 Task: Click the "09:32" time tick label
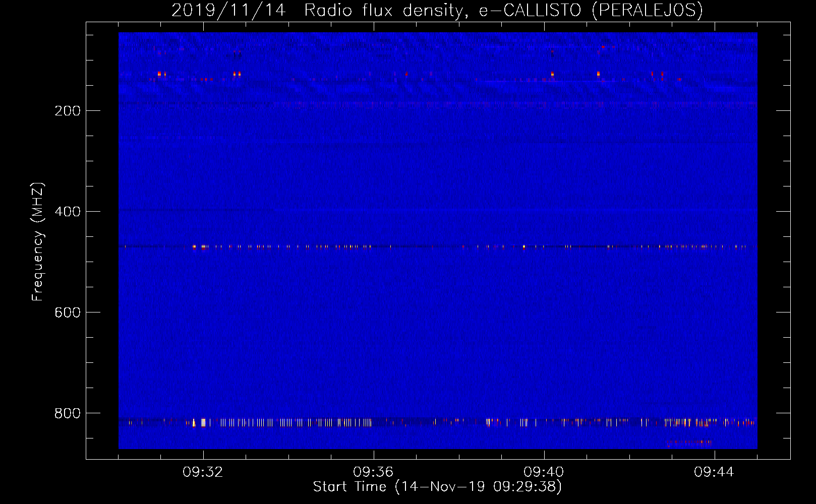(203, 472)
